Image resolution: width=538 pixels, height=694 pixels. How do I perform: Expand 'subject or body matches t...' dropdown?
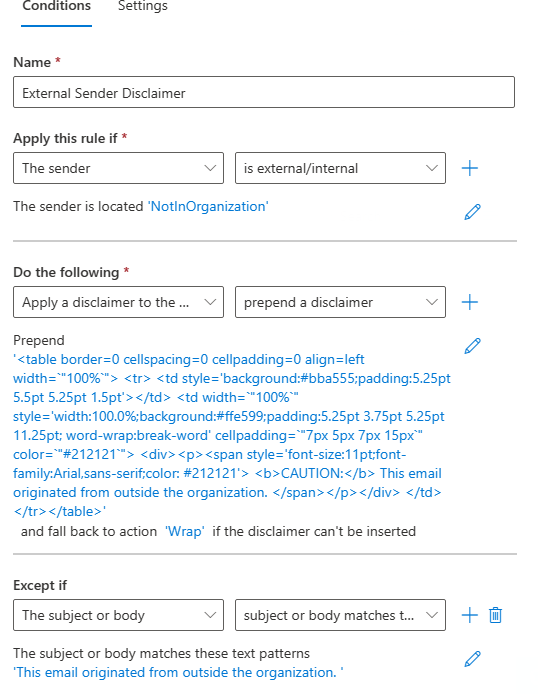pyautogui.click(x=340, y=615)
